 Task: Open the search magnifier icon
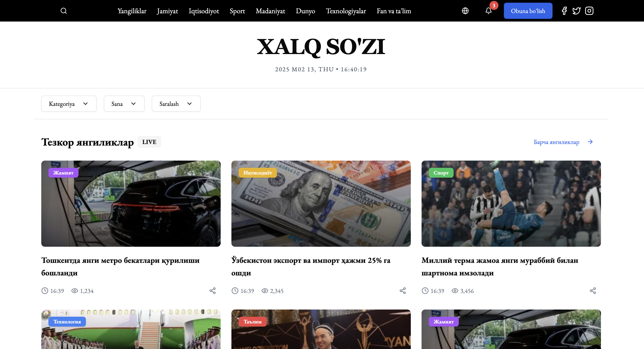(63, 11)
